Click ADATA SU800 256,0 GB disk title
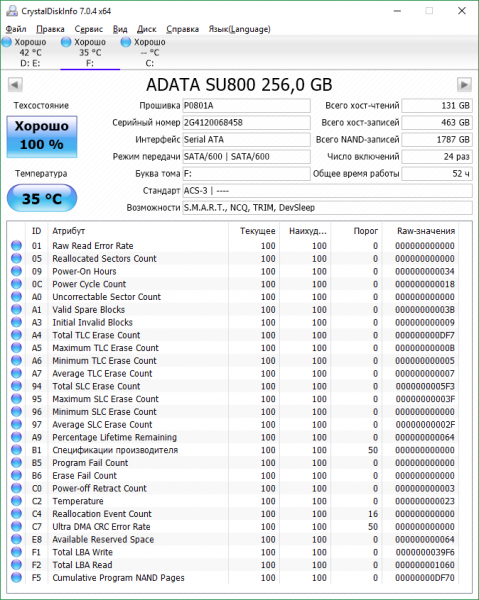 [239, 85]
